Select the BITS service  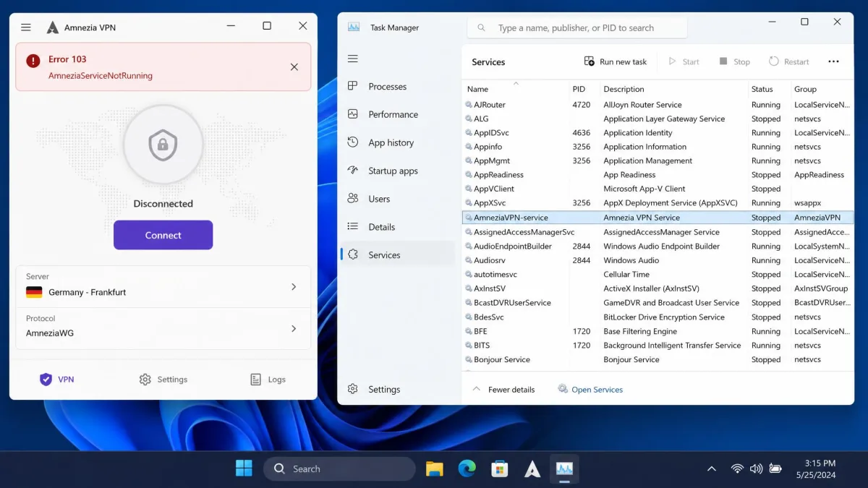click(x=658, y=346)
